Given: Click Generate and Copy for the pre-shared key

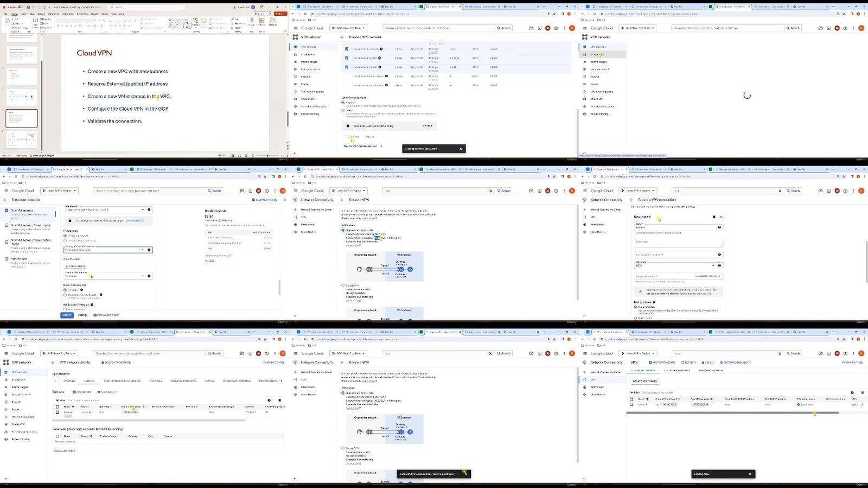Looking at the screenshot, I should 708,276.
